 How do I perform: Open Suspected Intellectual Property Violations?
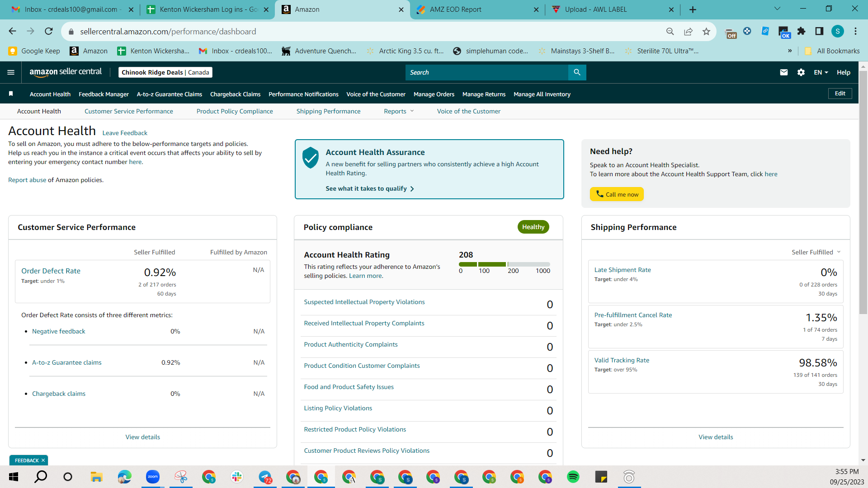coord(364,302)
